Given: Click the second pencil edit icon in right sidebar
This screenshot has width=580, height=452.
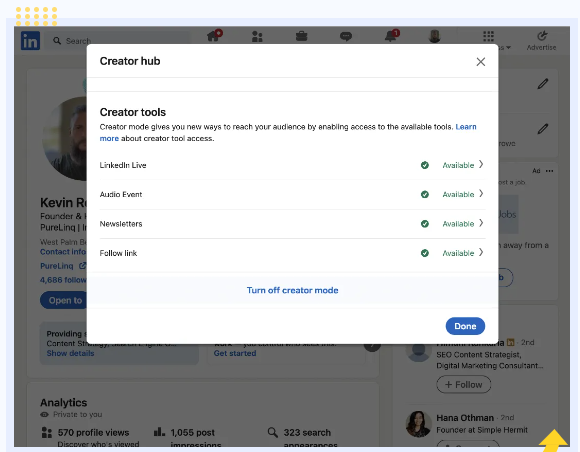Looking at the screenshot, I should (x=543, y=129).
